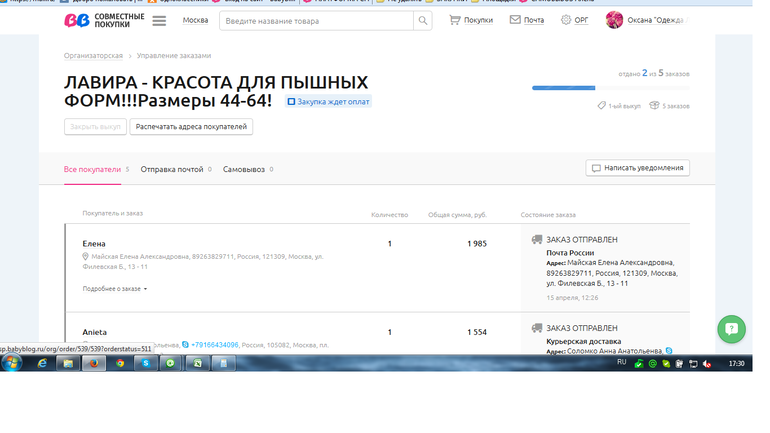
Task: Click Распечатать адреса покупателей button
Action: tap(191, 127)
